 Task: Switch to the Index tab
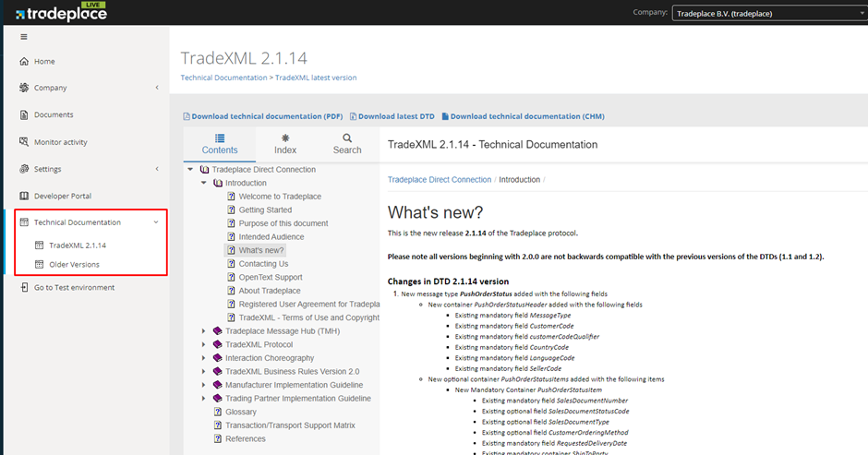point(285,143)
